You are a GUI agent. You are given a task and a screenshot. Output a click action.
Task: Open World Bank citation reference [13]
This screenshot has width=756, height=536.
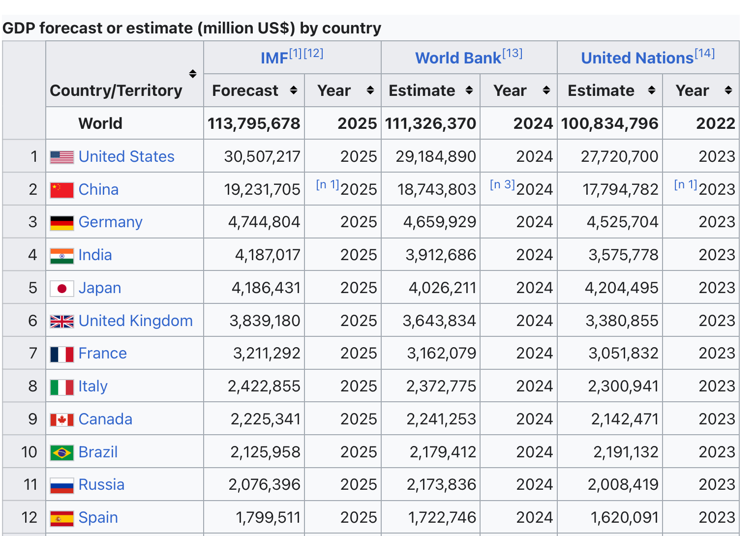[x=513, y=53]
